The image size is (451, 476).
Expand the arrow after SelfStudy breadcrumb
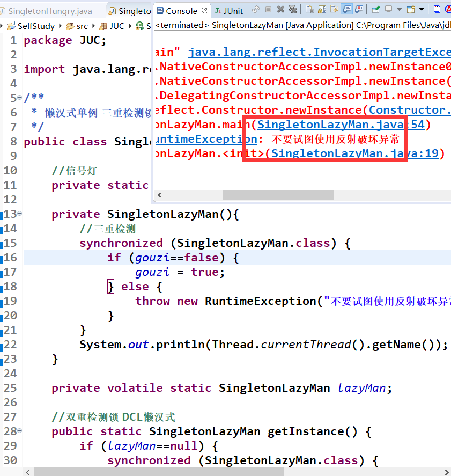click(61, 26)
